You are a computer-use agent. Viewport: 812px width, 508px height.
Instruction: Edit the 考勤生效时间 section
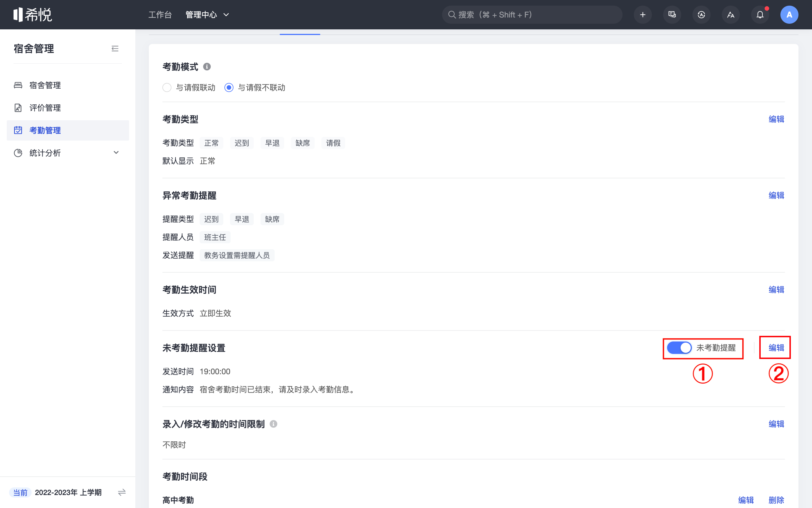pyautogui.click(x=776, y=290)
